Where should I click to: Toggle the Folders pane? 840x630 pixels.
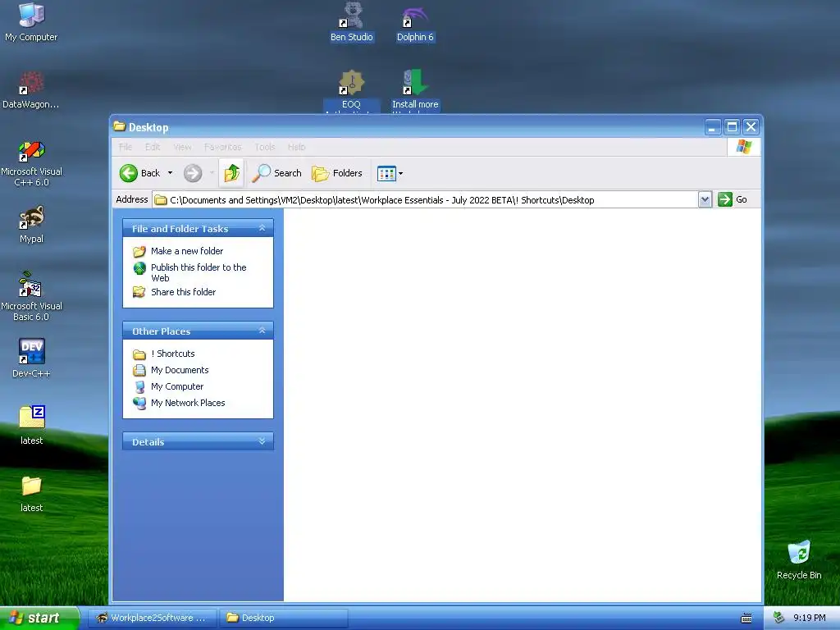point(337,173)
